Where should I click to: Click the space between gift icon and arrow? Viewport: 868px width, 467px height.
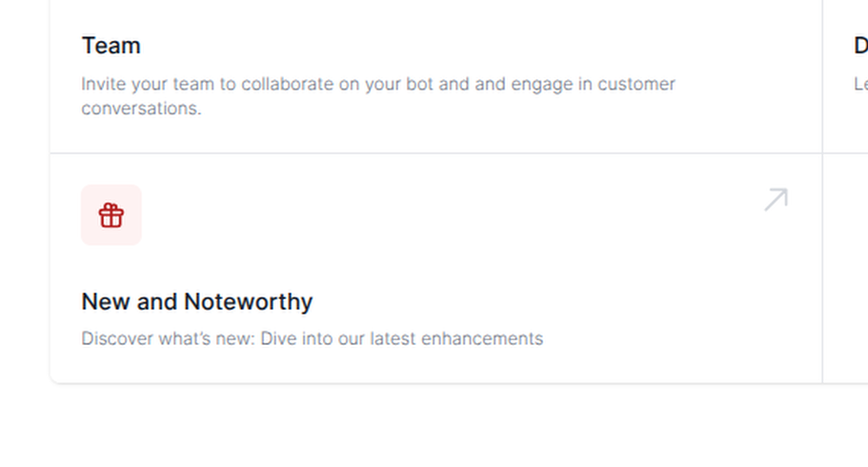click(453, 215)
